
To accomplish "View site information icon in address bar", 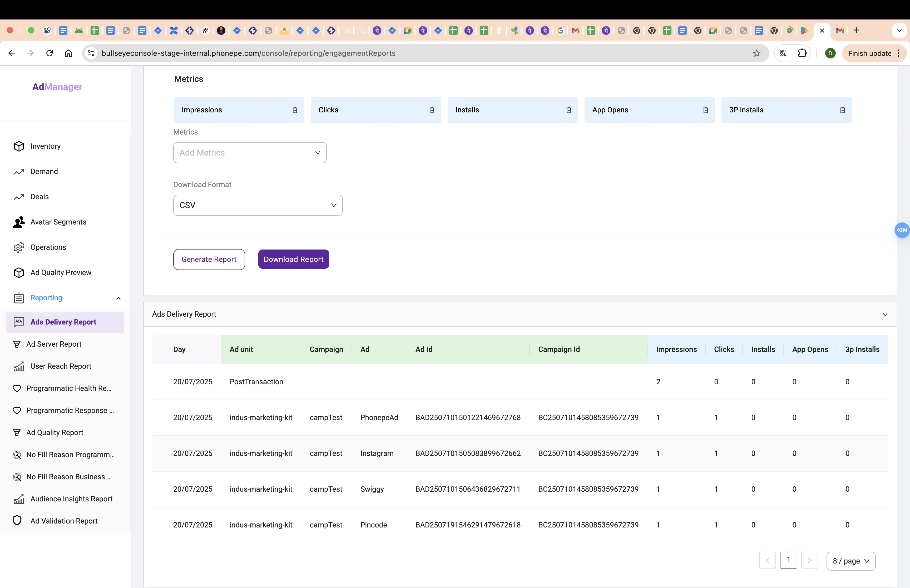I will (x=91, y=53).
